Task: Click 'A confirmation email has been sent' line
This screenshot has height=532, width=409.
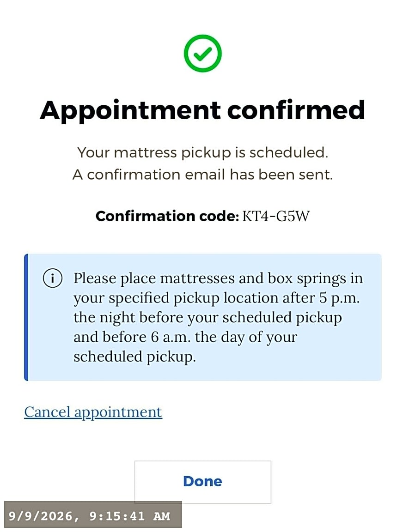Action: click(x=202, y=175)
